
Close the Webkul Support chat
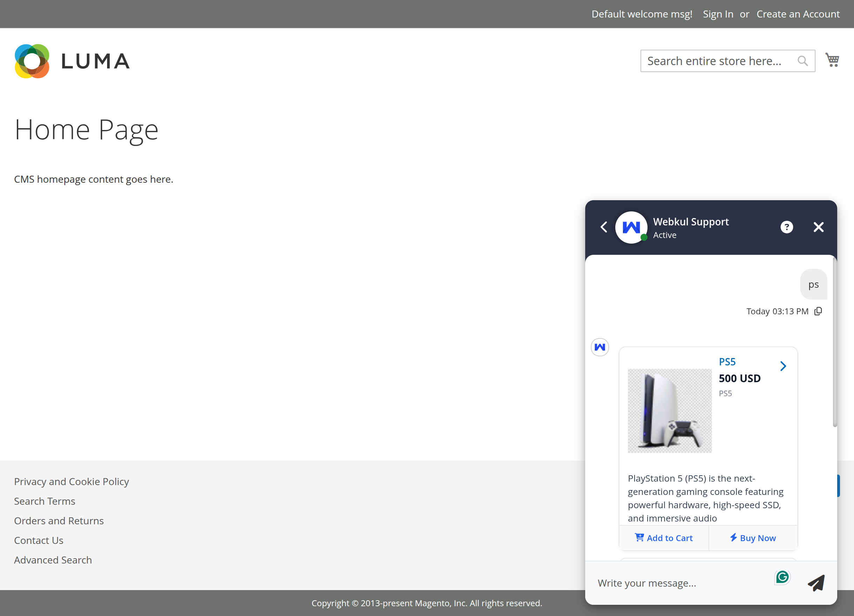[x=819, y=227]
